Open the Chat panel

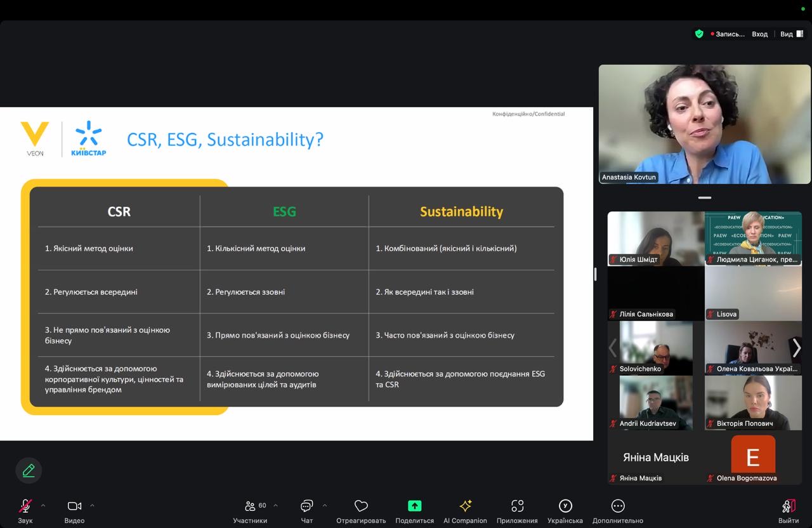tap(307, 506)
